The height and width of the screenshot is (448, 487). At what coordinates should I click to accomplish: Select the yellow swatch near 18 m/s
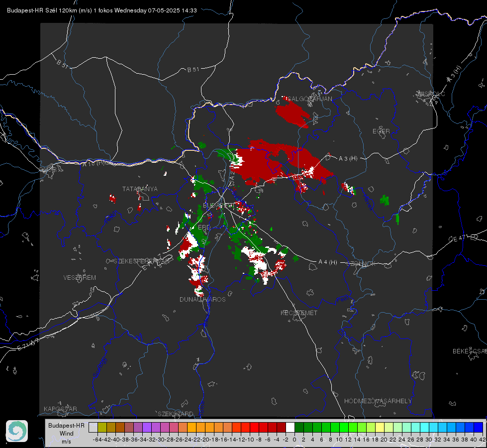(x=380, y=428)
